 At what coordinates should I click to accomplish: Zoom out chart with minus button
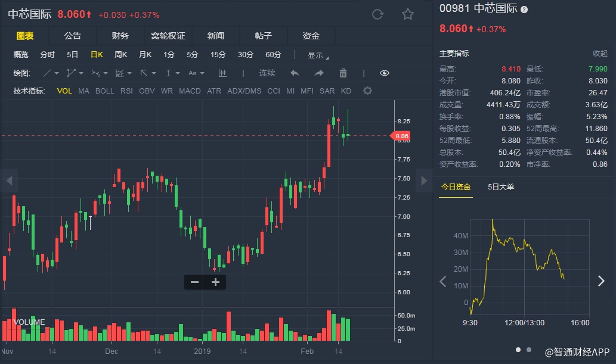coord(194,282)
